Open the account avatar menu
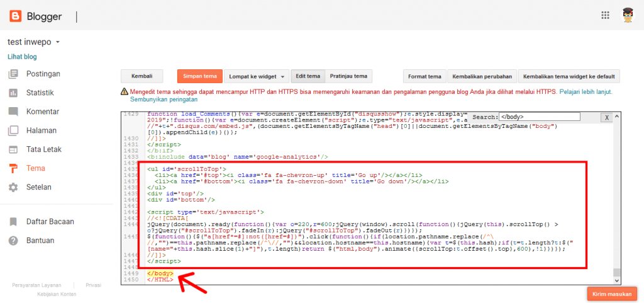This screenshot has height=303, width=644. (x=628, y=15)
